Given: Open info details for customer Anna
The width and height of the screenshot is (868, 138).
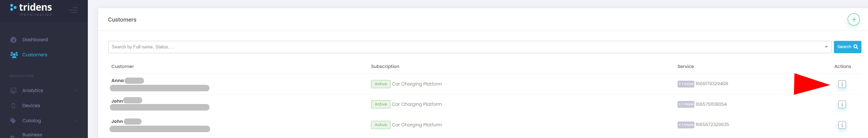Looking at the screenshot, I should pyautogui.click(x=841, y=84).
